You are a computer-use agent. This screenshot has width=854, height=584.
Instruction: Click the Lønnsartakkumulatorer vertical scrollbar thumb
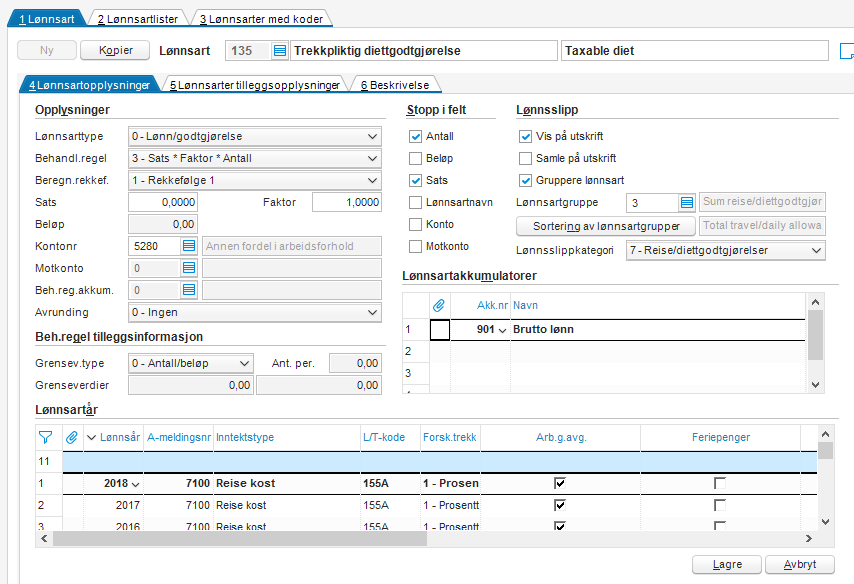[x=815, y=335]
